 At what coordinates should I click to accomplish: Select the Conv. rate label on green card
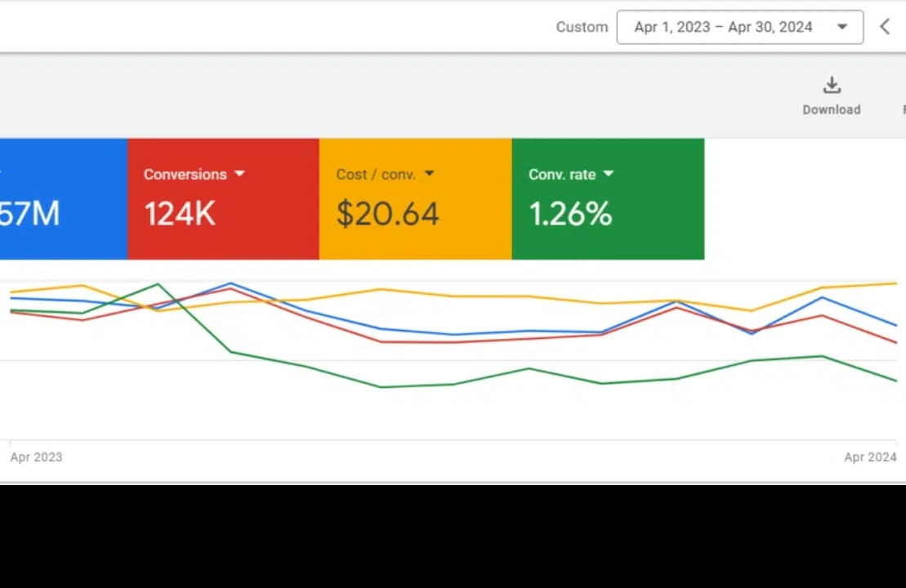click(x=562, y=174)
